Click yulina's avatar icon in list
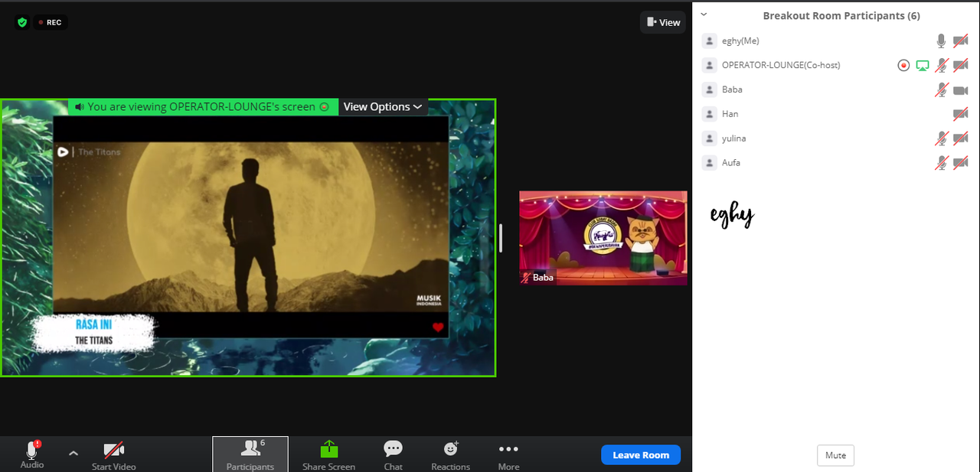This screenshot has height=472, width=980. point(709,139)
